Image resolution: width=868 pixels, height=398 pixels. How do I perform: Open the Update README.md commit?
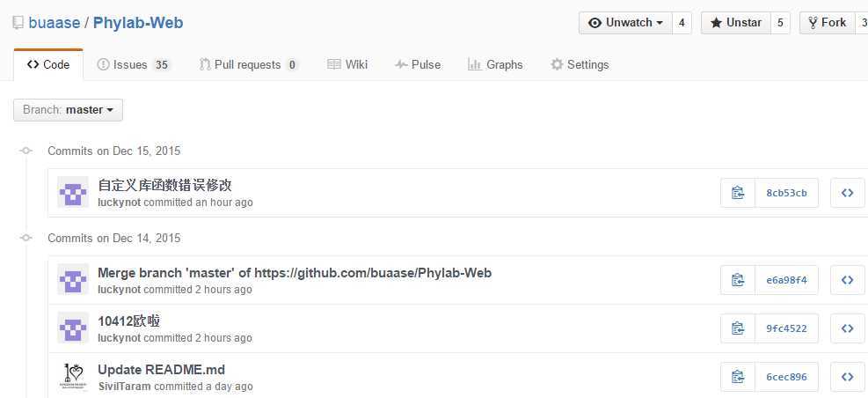click(162, 369)
